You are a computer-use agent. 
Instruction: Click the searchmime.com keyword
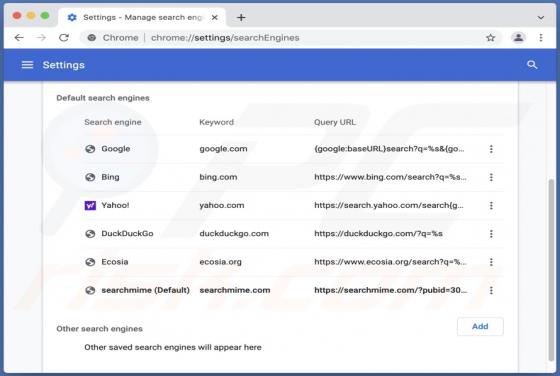click(x=235, y=290)
